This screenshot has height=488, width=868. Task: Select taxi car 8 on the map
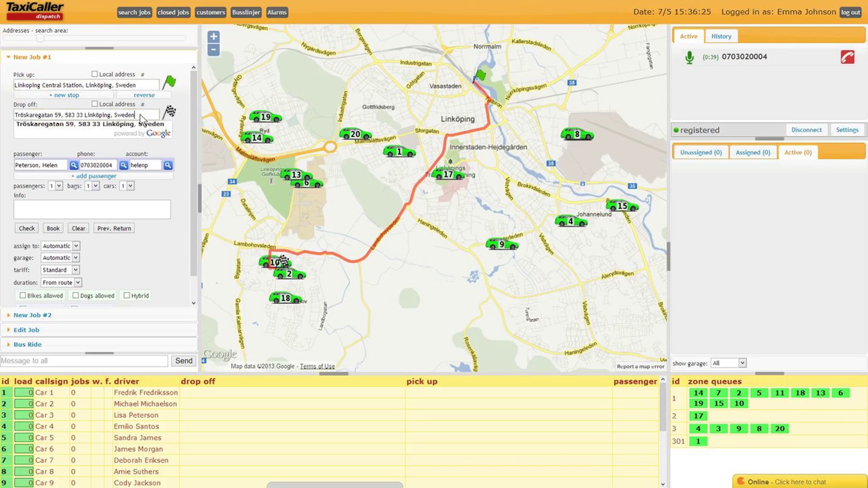tap(577, 134)
